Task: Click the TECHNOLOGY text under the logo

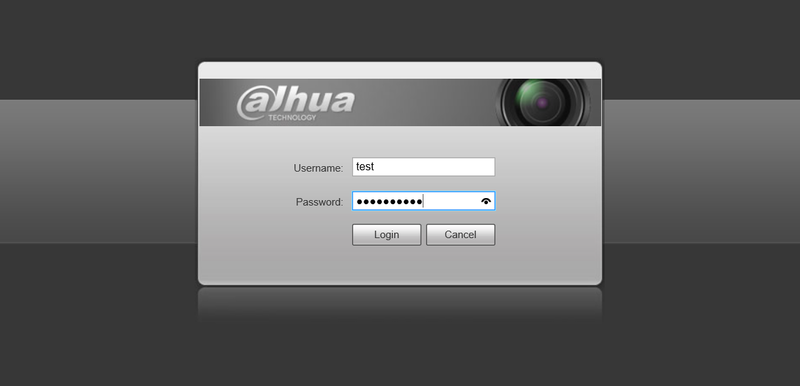Action: pos(292,118)
